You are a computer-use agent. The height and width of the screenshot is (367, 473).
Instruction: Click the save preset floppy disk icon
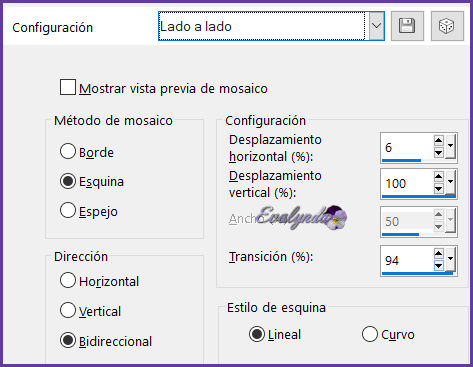point(407,26)
